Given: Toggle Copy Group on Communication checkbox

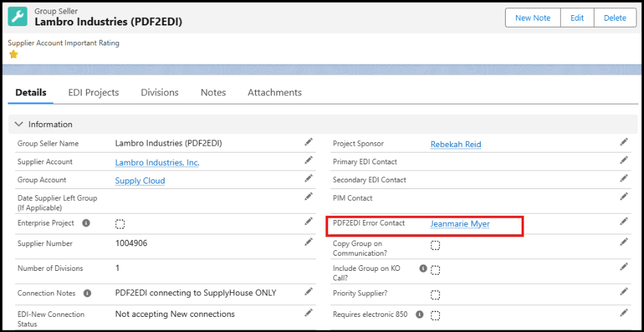Looking at the screenshot, I should (x=436, y=245).
